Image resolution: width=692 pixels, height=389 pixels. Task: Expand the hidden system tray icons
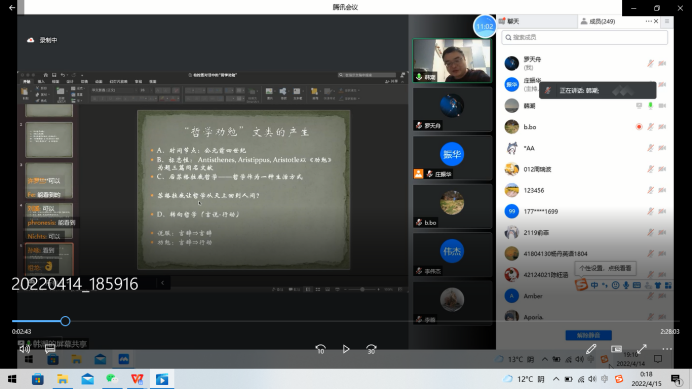click(x=556, y=379)
